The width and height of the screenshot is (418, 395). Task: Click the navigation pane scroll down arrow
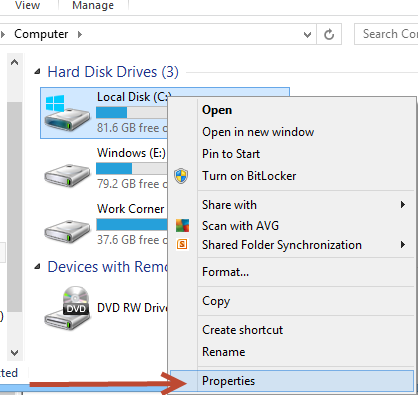[14, 353]
